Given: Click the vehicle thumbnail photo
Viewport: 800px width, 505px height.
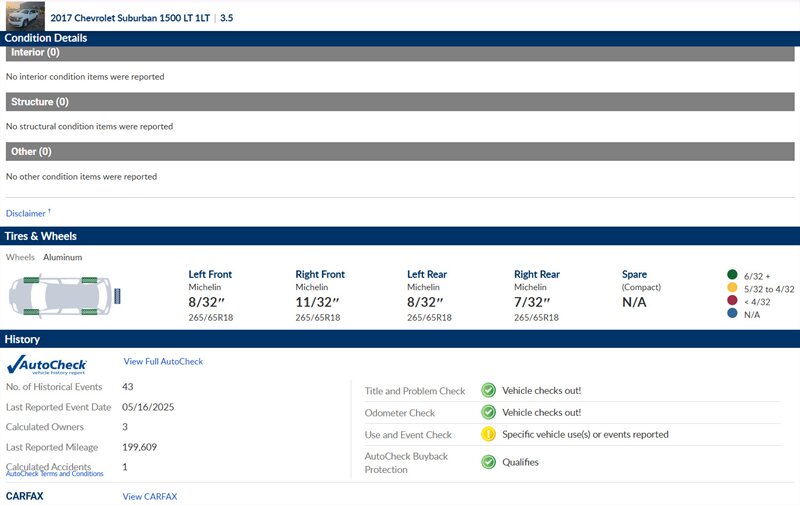Looking at the screenshot, I should click(x=24, y=17).
